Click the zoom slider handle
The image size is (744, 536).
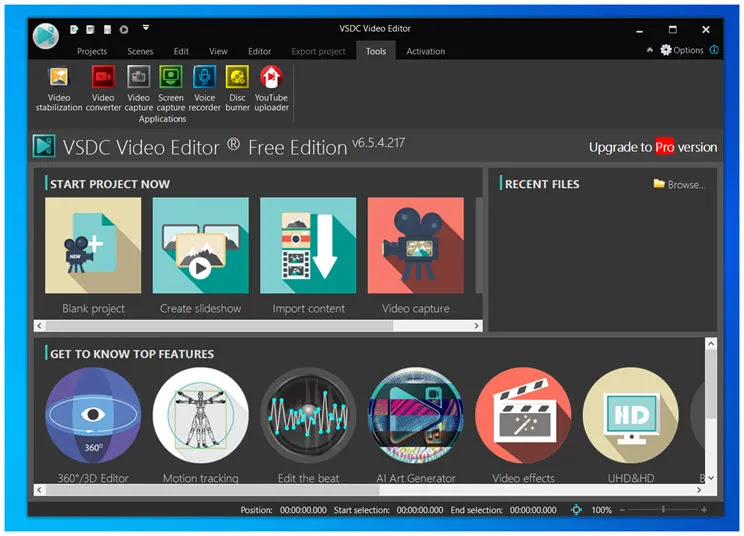pos(663,510)
